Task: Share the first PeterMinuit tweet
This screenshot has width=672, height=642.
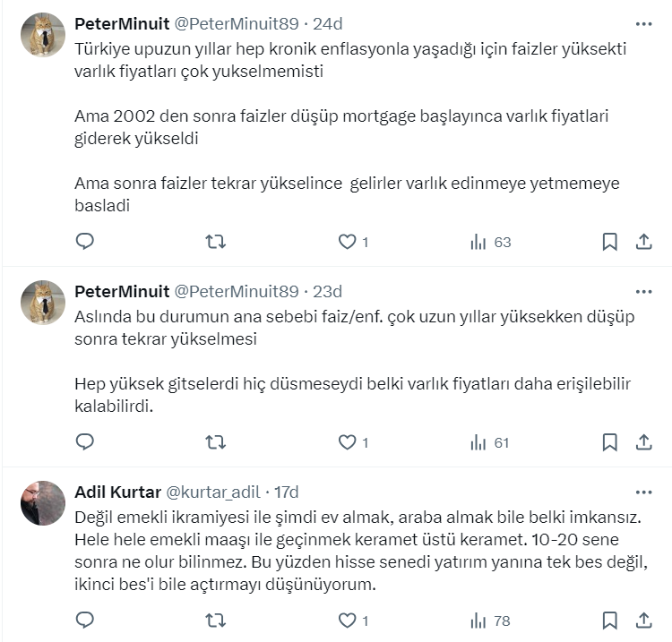Action: 643,242
